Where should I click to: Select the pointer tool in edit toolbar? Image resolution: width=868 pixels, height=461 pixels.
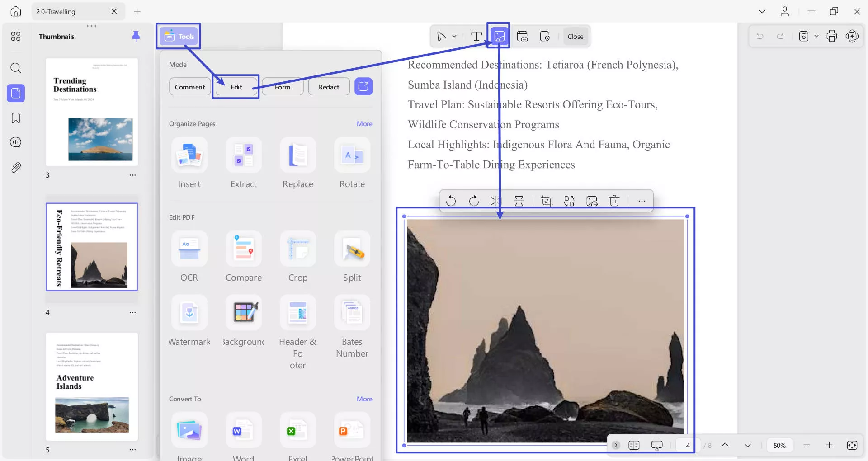pyautogui.click(x=441, y=36)
